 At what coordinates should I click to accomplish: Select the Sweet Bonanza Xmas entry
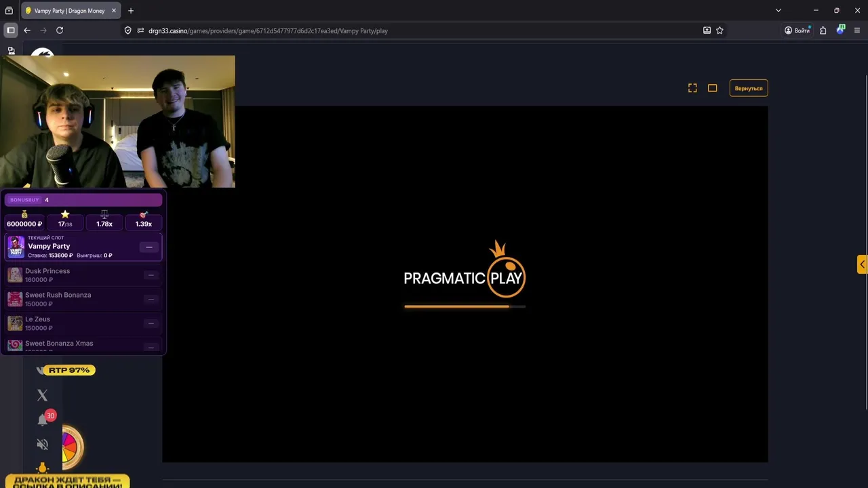(x=83, y=345)
